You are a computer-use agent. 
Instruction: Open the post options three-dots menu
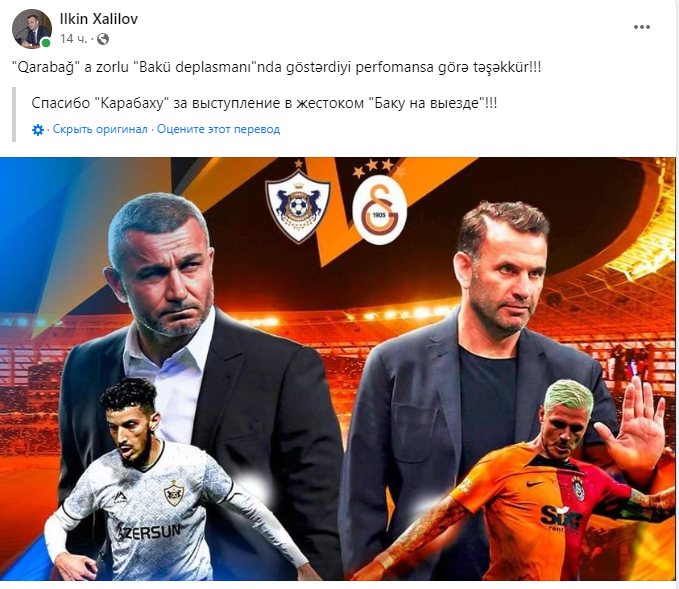click(x=641, y=27)
